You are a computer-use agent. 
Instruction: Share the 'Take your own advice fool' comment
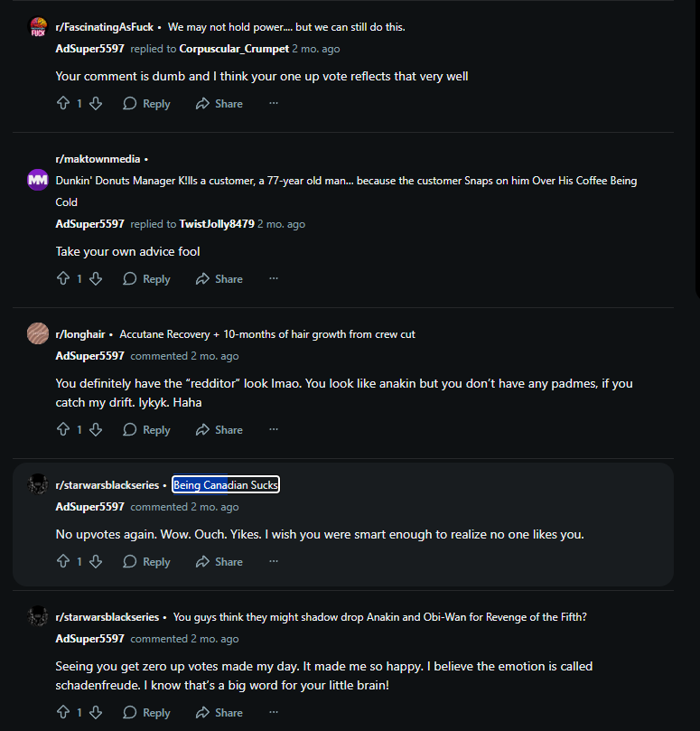219,279
